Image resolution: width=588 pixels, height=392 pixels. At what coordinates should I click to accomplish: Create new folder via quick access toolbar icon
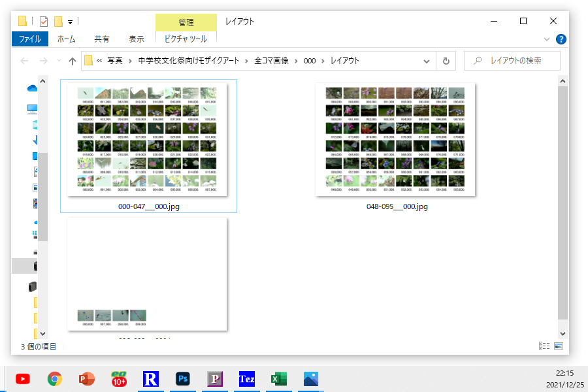coord(58,22)
